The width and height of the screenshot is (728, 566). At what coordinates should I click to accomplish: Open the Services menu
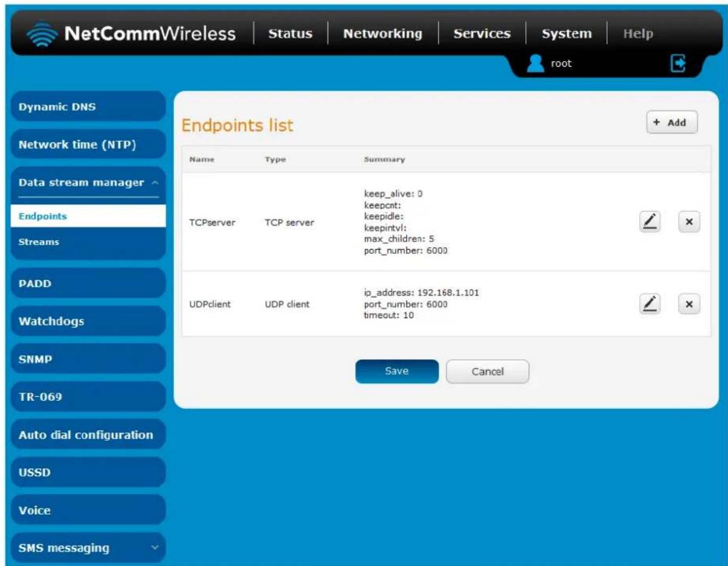tap(482, 34)
